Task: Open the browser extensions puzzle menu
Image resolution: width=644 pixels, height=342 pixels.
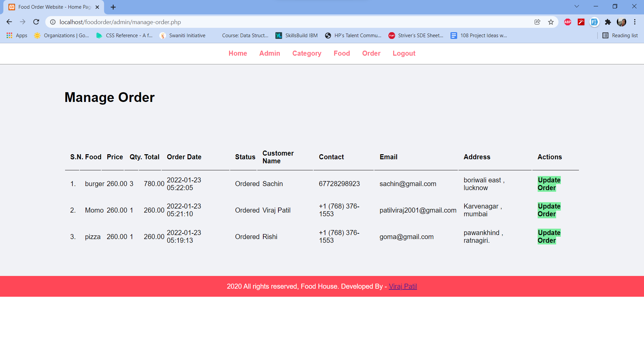Action: [608, 22]
